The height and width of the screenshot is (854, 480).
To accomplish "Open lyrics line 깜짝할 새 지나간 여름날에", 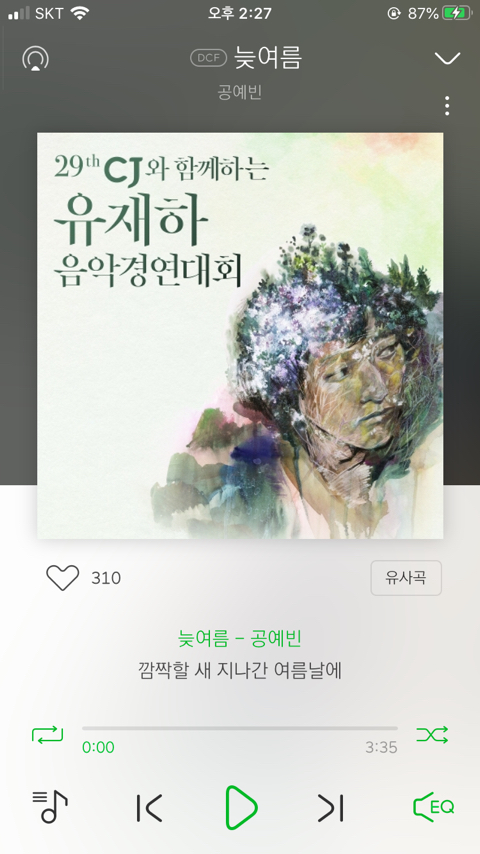I will tap(240, 670).
